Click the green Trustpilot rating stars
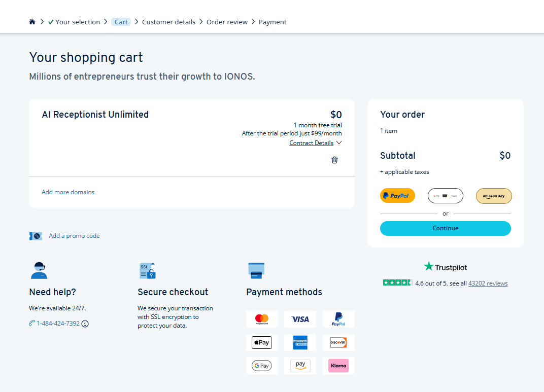The width and height of the screenshot is (544, 392). [x=397, y=283]
